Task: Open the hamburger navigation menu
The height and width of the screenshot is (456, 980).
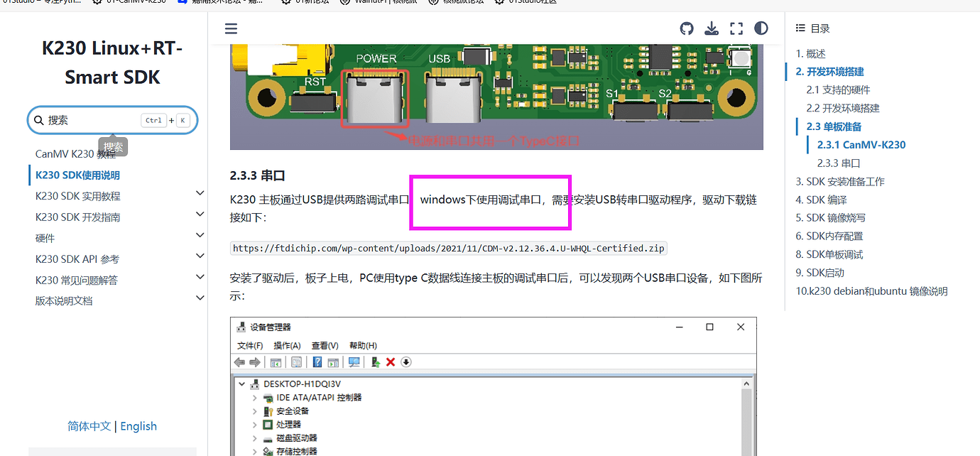Action: (231, 28)
